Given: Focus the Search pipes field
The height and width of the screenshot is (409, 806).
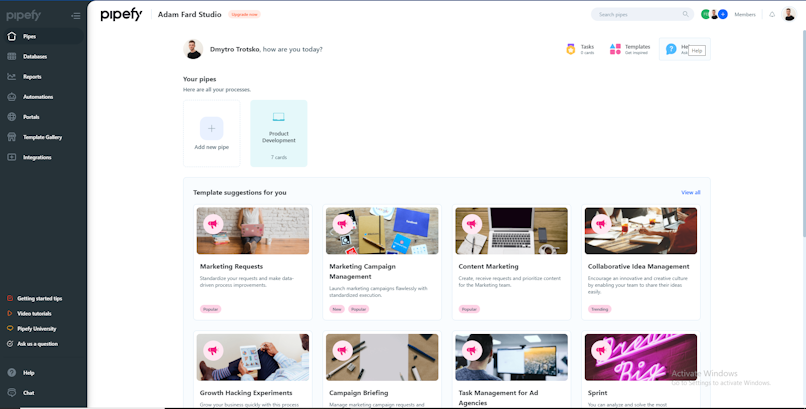Looking at the screenshot, I should point(642,14).
